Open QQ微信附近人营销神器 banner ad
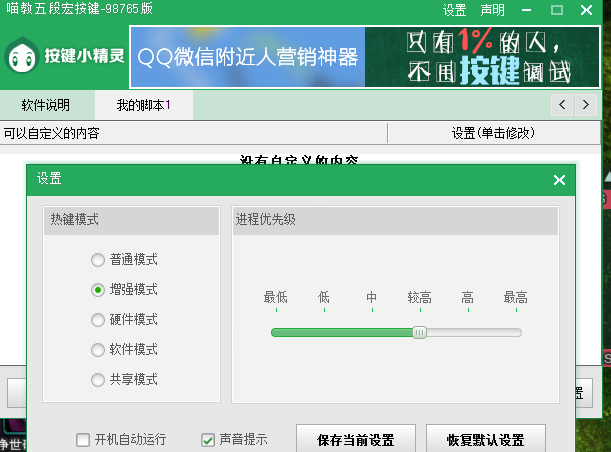 pos(248,57)
